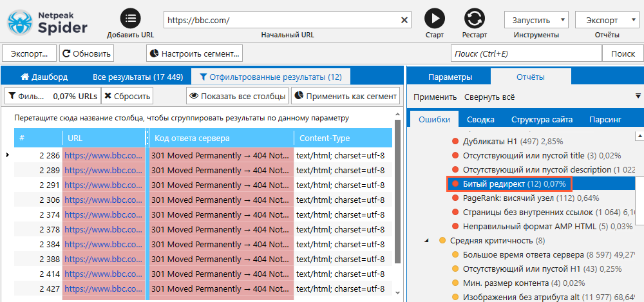
Task: Reset the filter with Сбросить
Action: click(x=126, y=96)
